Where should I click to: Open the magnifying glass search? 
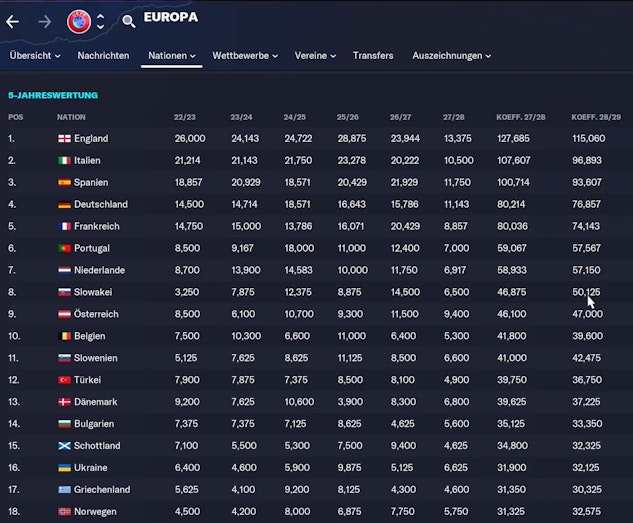pyautogui.click(x=128, y=21)
